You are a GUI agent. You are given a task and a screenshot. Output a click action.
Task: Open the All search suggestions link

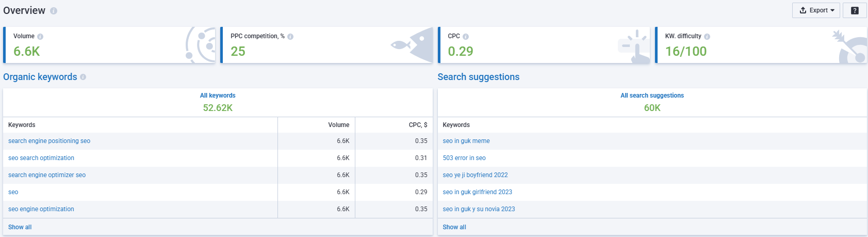point(652,96)
